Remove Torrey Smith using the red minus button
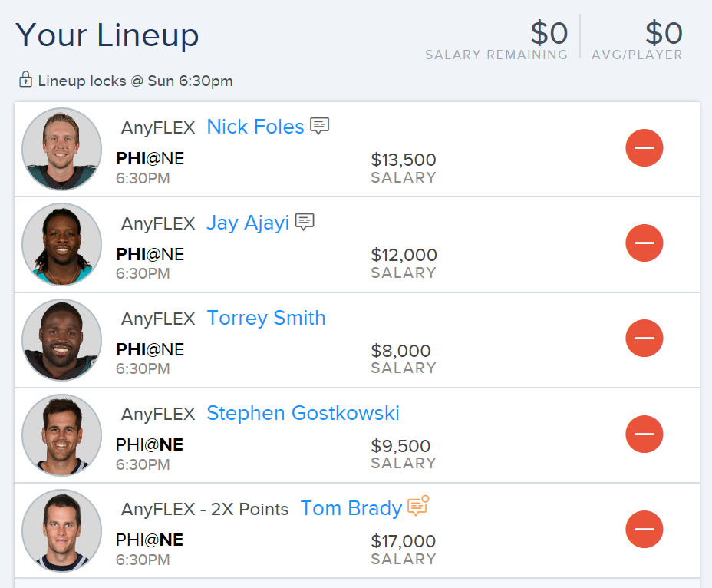The height and width of the screenshot is (588, 712). pos(644,338)
